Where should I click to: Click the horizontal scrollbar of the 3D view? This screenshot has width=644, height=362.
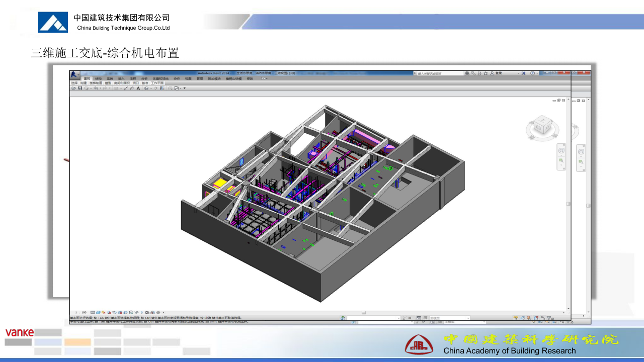click(364, 312)
